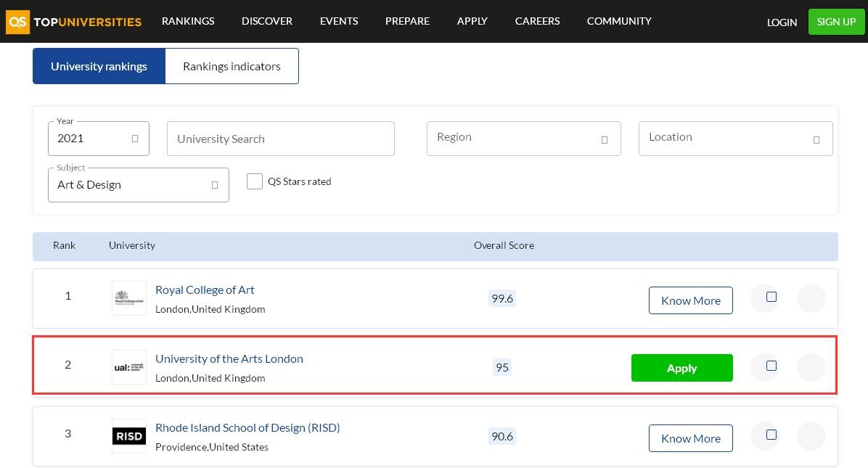Open the Royal College of Art logo
868x468 pixels.
pyautogui.click(x=129, y=298)
